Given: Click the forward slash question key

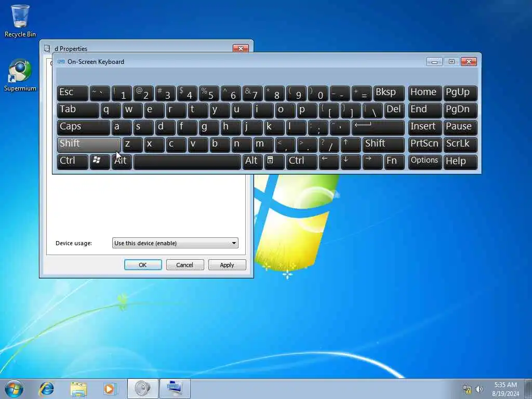Looking at the screenshot, I should [x=329, y=145].
